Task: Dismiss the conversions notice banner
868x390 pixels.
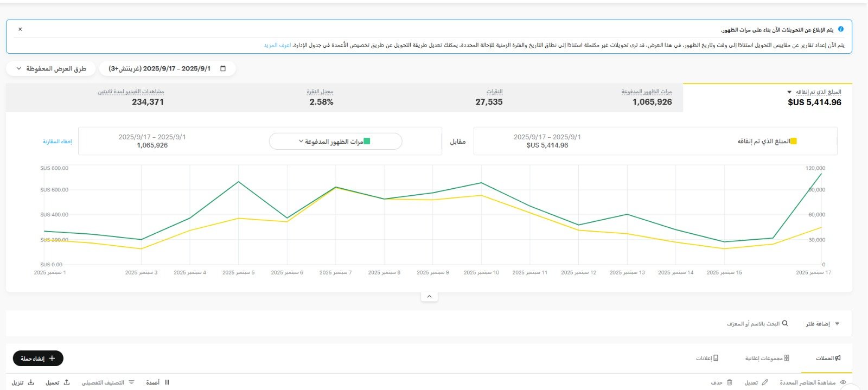Action: tap(20, 29)
